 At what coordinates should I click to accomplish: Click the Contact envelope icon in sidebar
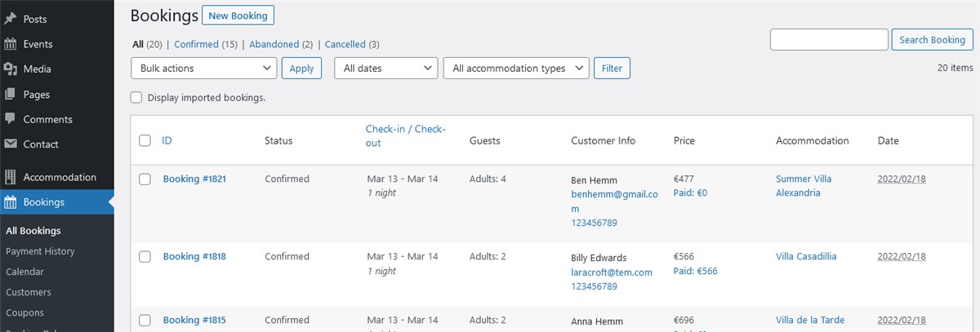coord(11,144)
